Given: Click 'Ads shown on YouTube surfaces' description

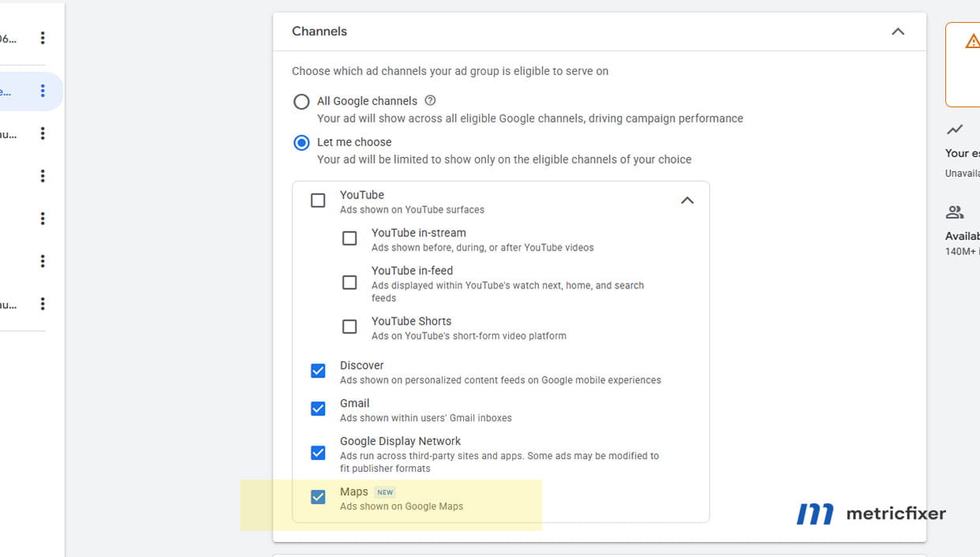Looking at the screenshot, I should [413, 210].
